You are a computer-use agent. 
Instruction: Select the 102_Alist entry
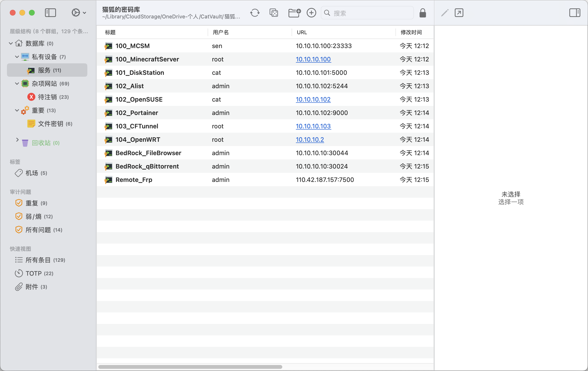click(x=265, y=86)
